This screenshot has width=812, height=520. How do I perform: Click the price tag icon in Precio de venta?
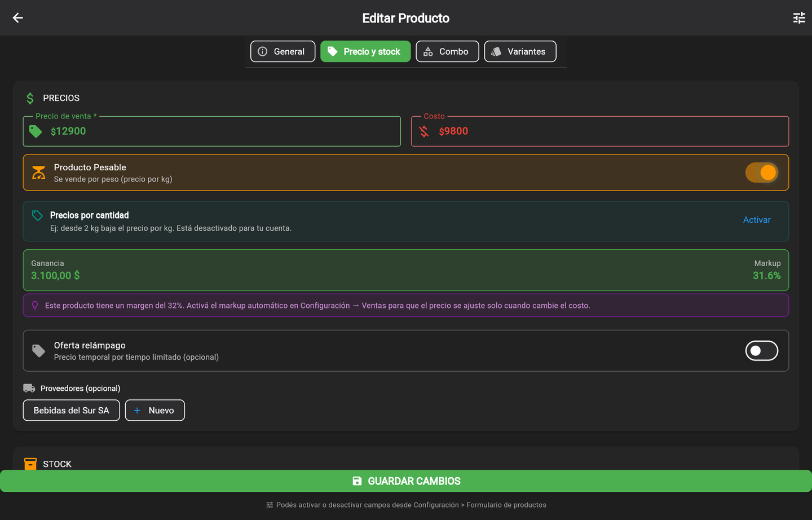(36, 131)
